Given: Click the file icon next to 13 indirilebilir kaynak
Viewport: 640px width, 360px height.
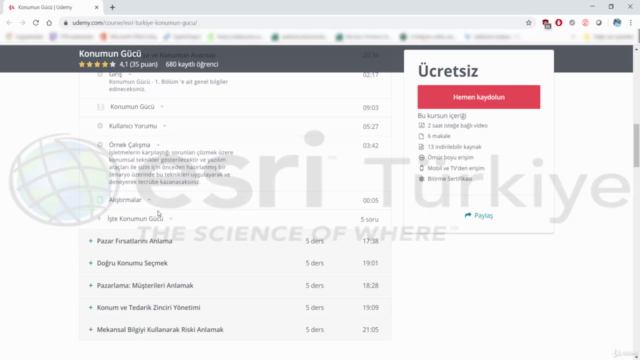Looking at the screenshot, I should (421, 147).
